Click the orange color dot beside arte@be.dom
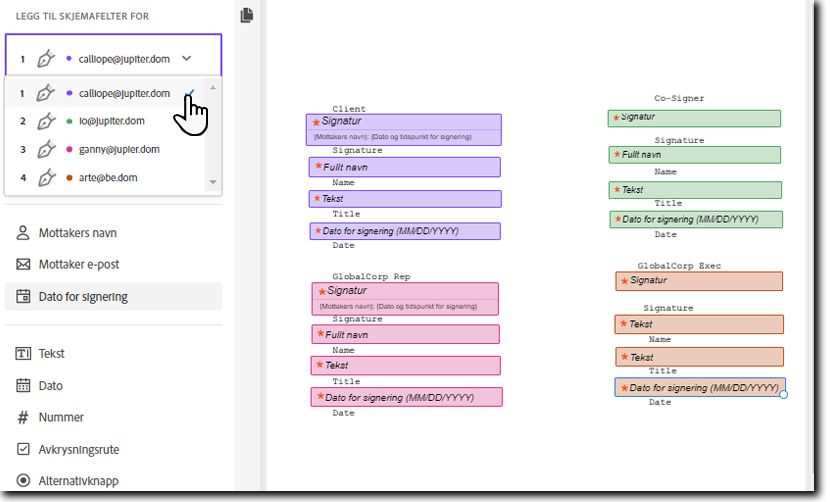This screenshot has height=502, width=830. click(69, 178)
